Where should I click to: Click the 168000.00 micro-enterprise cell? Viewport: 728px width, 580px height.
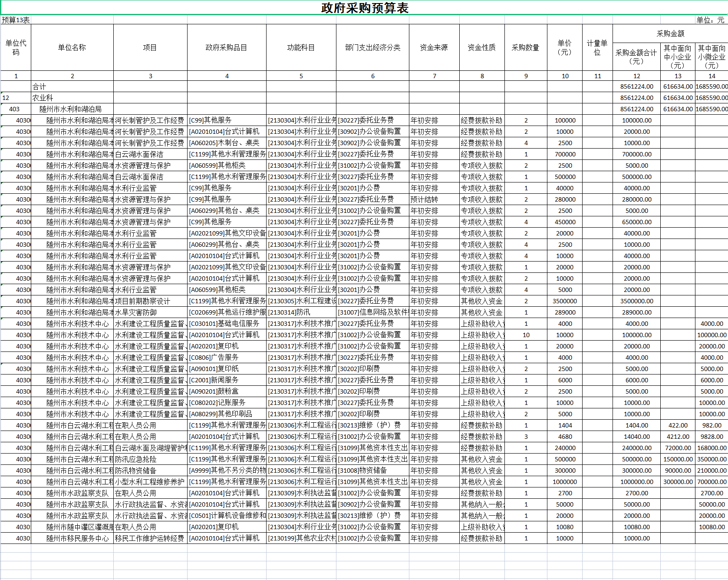click(712, 448)
